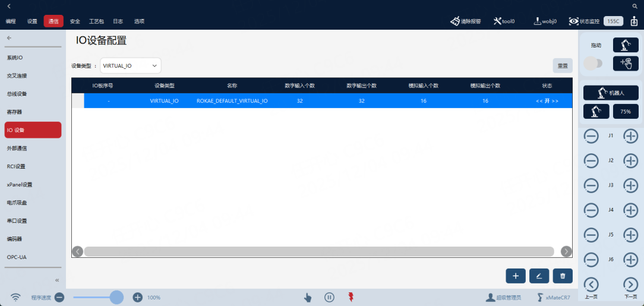Jog J1 in the plus direction
The height and width of the screenshot is (306, 644).
point(630,136)
